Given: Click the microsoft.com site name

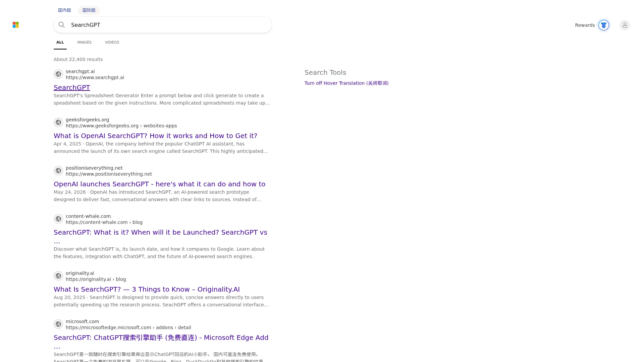Looking at the screenshot, I should (82, 321).
